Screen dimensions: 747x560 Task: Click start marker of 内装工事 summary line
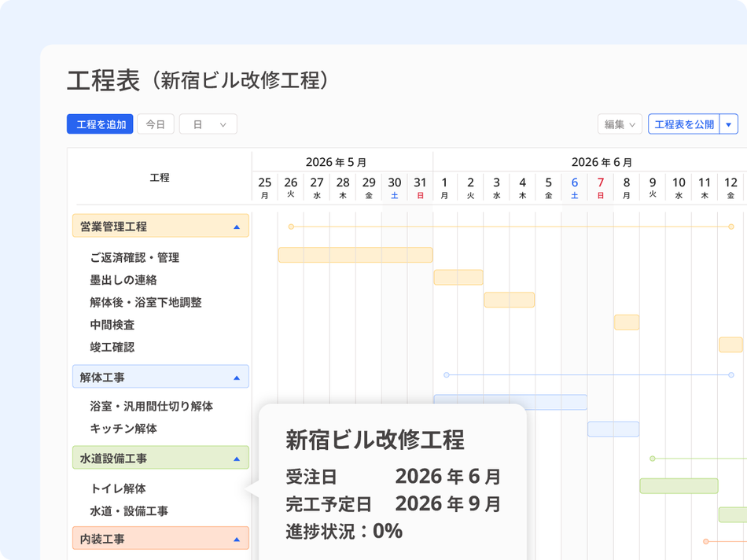[706, 541]
